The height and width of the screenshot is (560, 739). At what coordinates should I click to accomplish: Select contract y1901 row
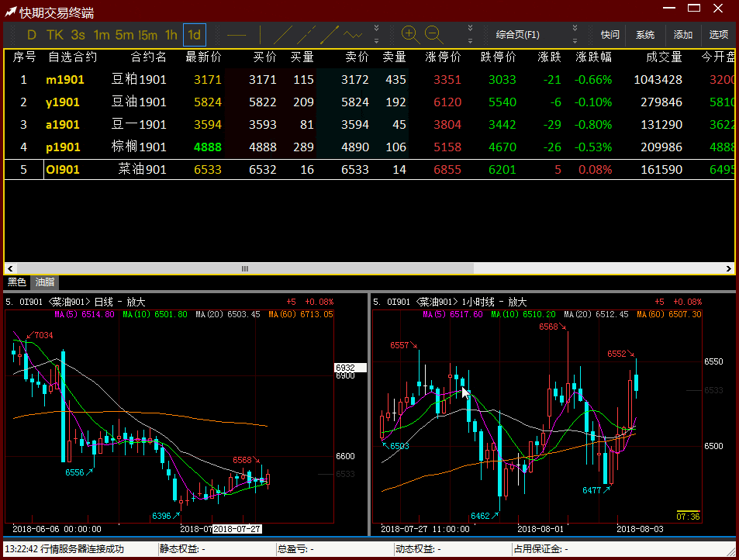pos(369,102)
